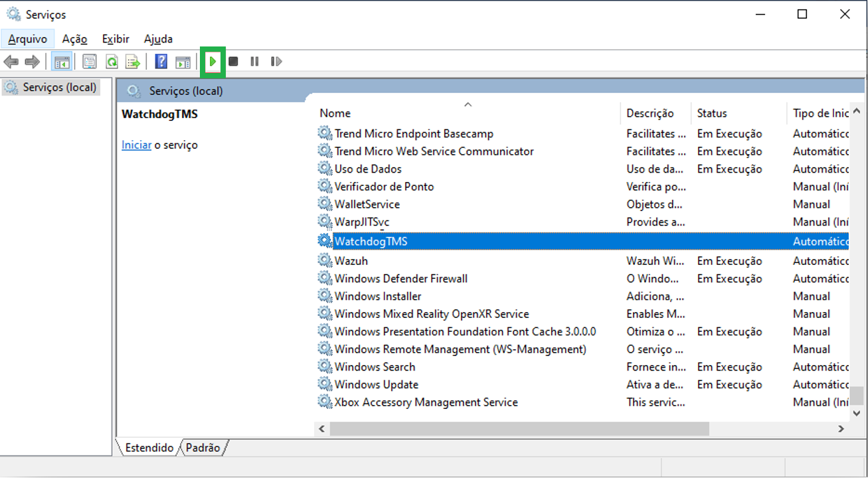Screen dimensions: 868x478
Task: Open Properties from the toolbar icon
Action: [90, 62]
